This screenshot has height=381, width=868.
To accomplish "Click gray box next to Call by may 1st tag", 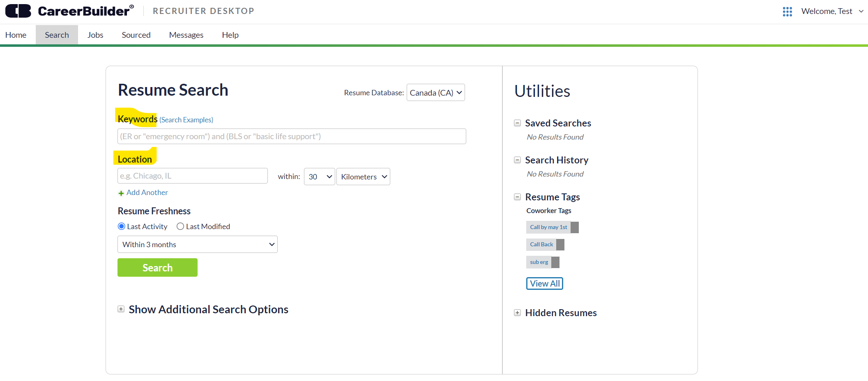I will coord(575,227).
